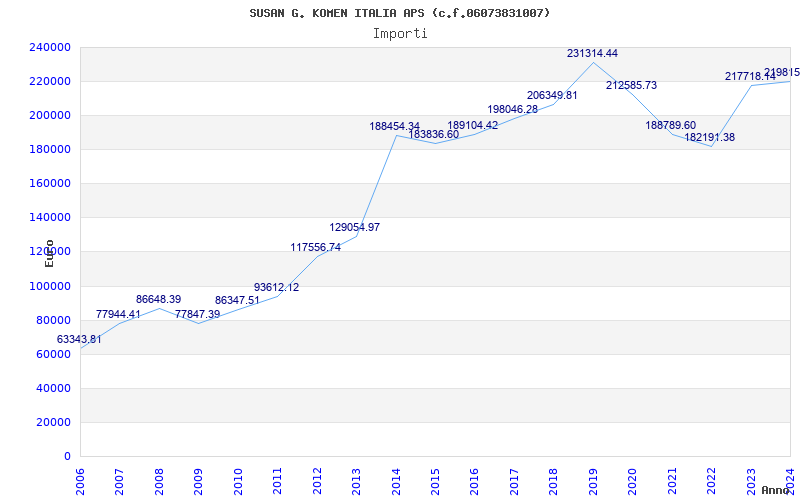Click the 'Anno' x-axis label

pos(776,490)
